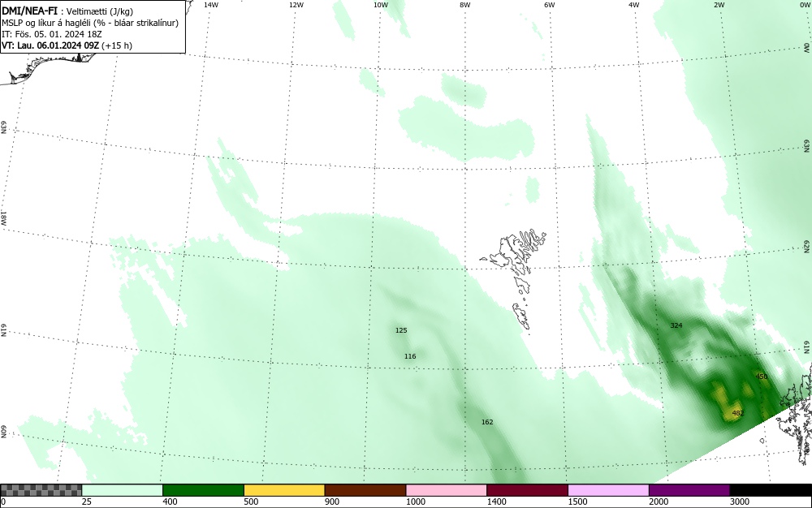Click the 62N label on right edge
The image size is (812, 508).
click(807, 246)
